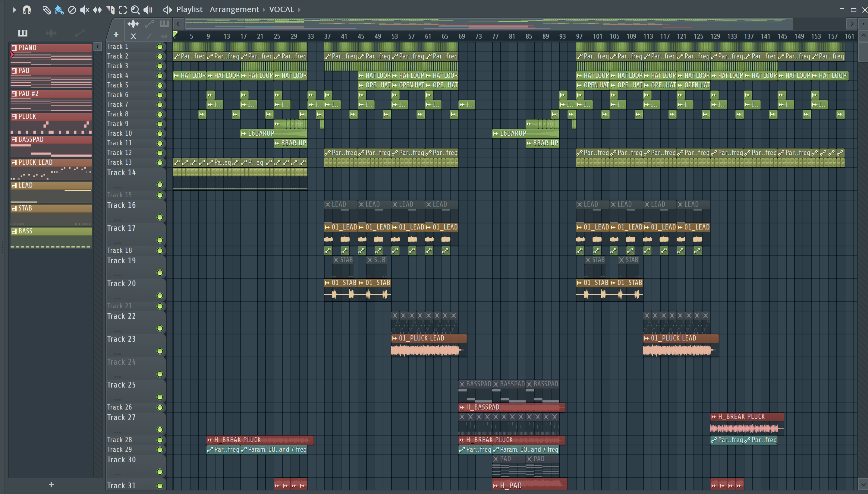
Task: Mute Track 10 using its green LED
Action: pos(160,134)
